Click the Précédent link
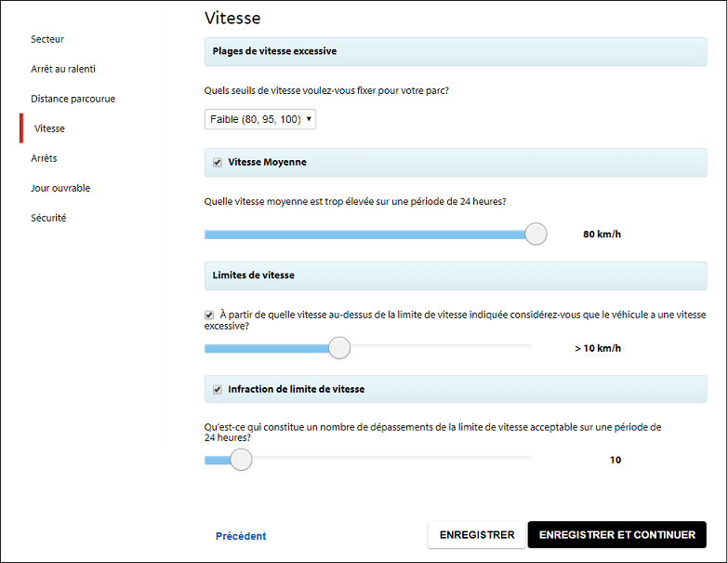The height and width of the screenshot is (563, 728). [x=241, y=536]
